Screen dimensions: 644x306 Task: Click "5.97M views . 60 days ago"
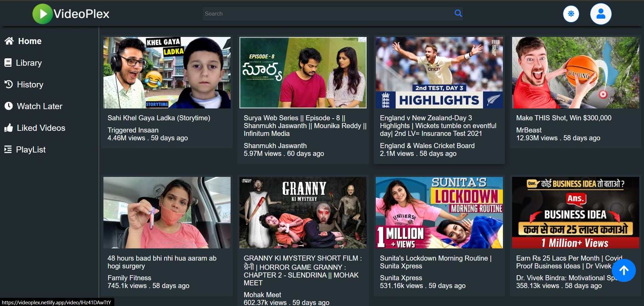pyautogui.click(x=284, y=154)
